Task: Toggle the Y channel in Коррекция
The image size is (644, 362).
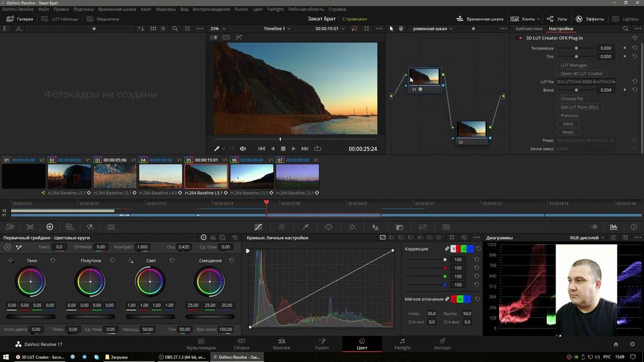Action: [453, 249]
